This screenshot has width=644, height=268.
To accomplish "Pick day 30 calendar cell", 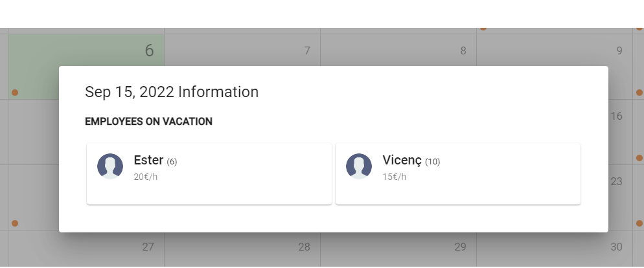I will [x=555, y=249].
